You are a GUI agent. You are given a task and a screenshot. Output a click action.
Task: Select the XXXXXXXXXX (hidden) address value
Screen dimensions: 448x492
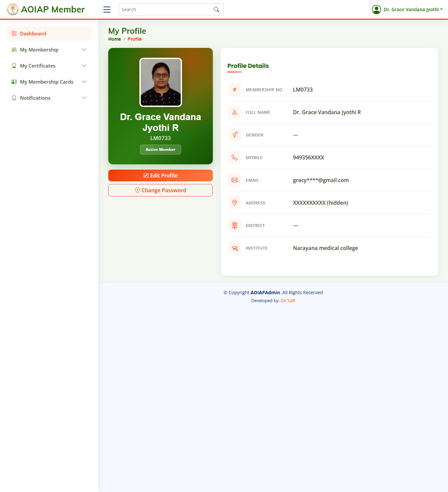coord(320,203)
